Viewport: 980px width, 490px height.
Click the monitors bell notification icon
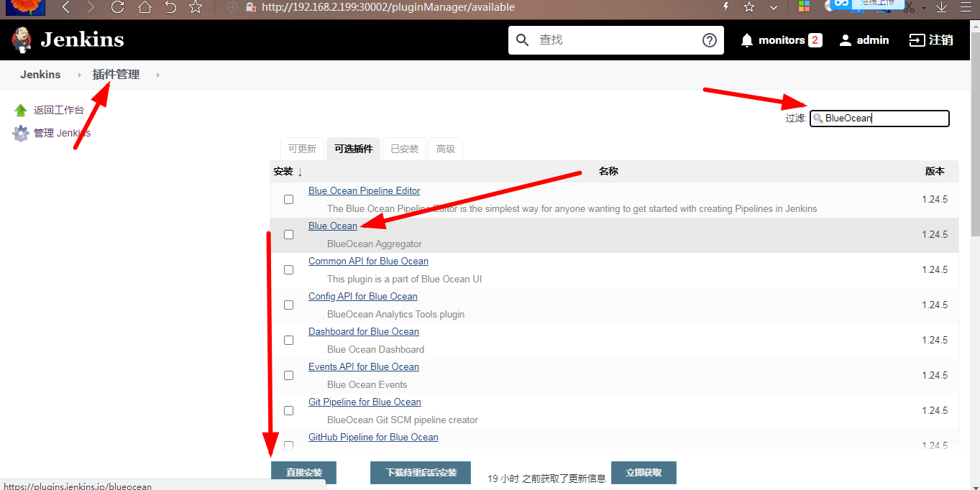(x=747, y=40)
